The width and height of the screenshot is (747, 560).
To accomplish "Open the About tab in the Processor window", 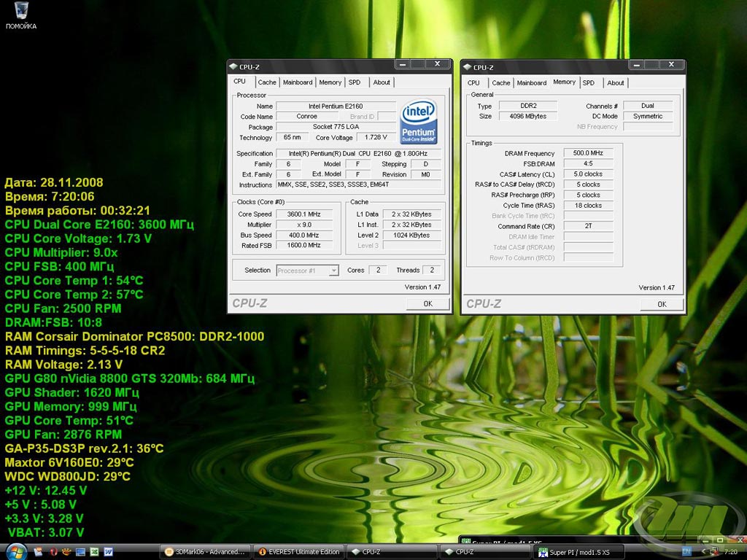I will click(382, 82).
